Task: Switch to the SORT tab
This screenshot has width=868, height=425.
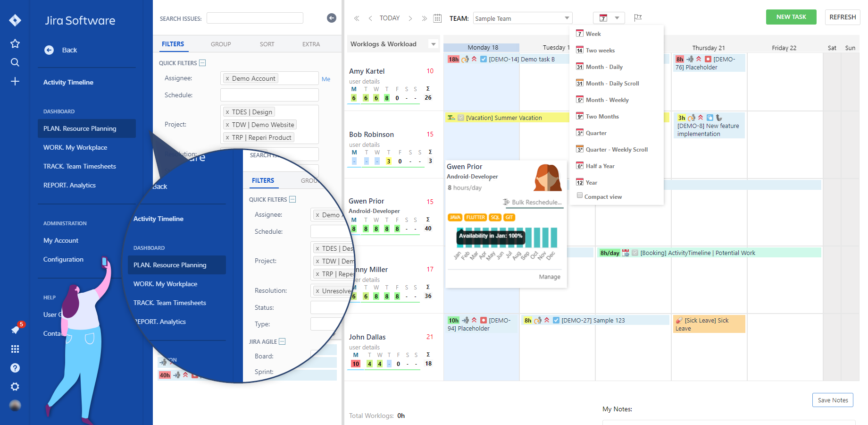Action: pyautogui.click(x=267, y=44)
